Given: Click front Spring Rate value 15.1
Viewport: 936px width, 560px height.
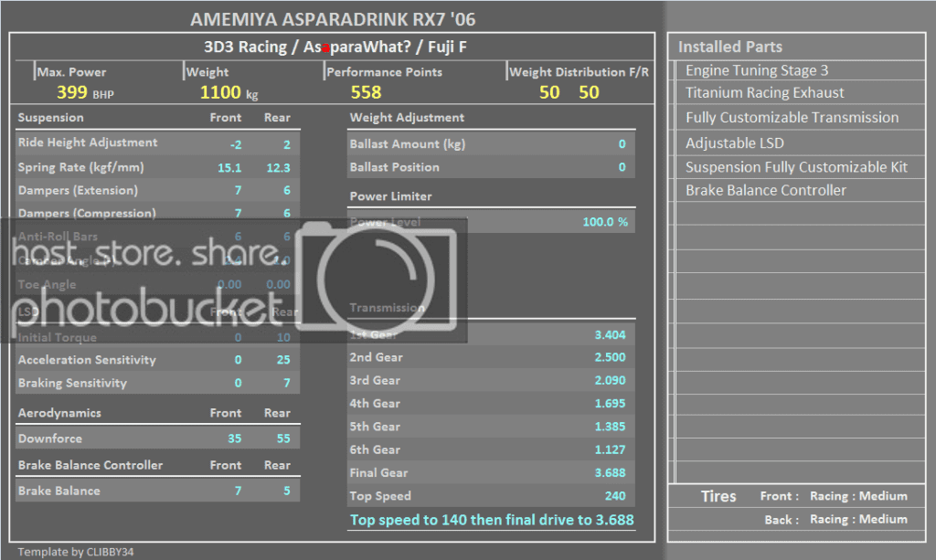Looking at the screenshot, I should tap(229, 167).
